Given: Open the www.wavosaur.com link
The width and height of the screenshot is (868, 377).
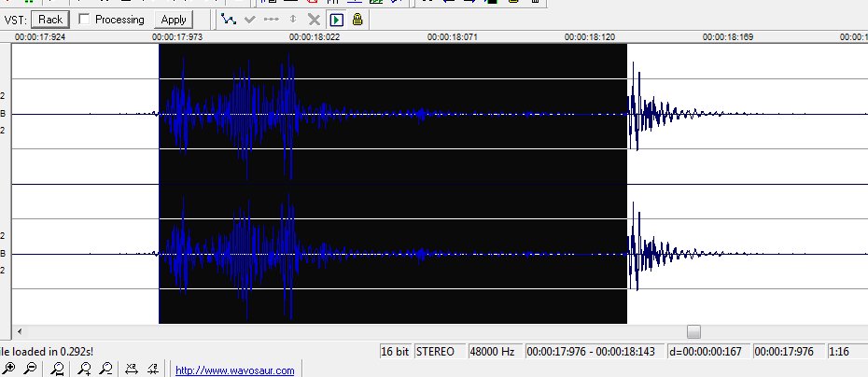Looking at the screenshot, I should (x=234, y=370).
